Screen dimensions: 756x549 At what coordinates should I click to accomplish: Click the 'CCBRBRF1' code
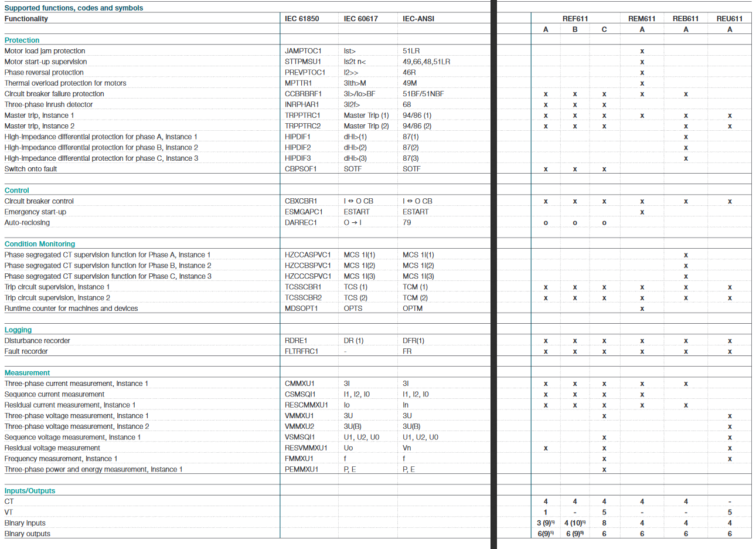point(303,94)
